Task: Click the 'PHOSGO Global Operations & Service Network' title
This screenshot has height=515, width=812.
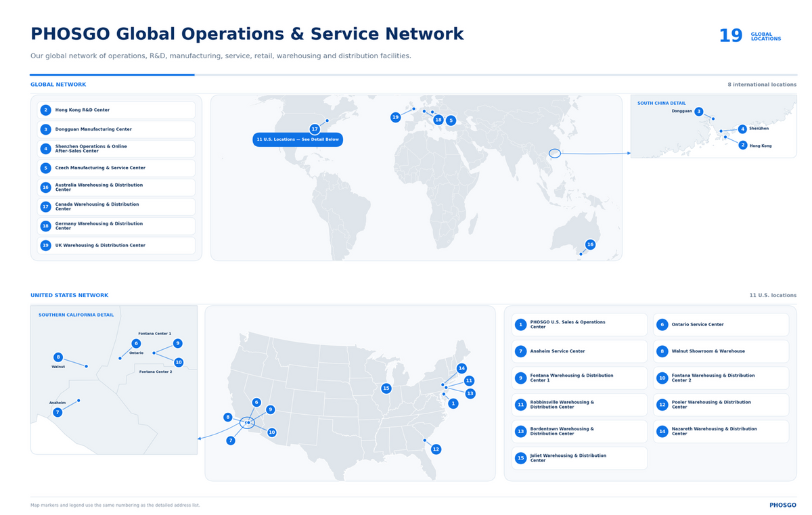Action: [247, 35]
